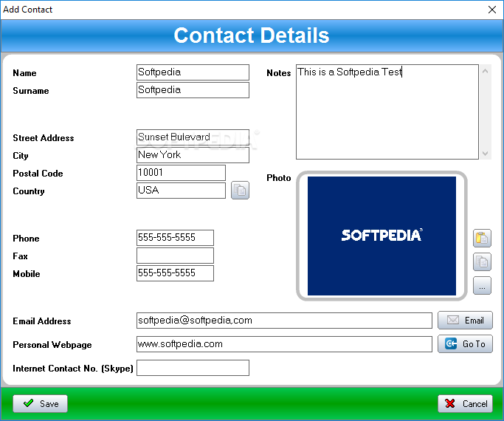The image size is (504, 421).
Task: Click the Surname label
Action: [x=31, y=91]
